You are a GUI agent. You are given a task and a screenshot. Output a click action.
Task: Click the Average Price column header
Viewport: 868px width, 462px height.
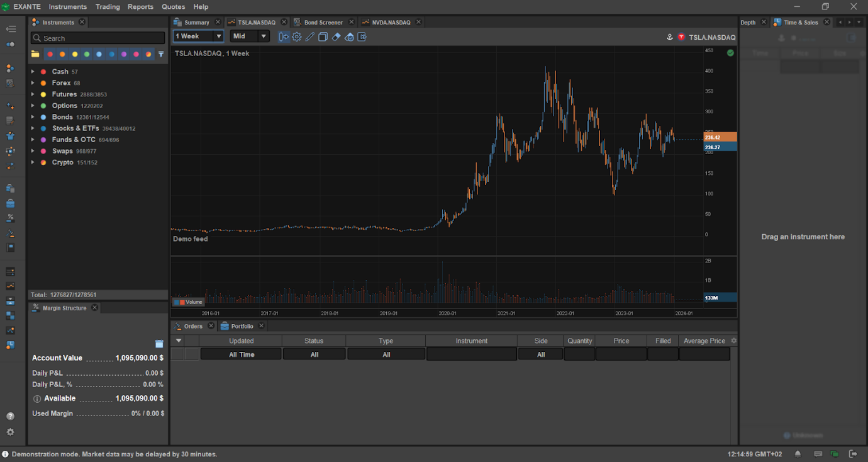(704, 341)
